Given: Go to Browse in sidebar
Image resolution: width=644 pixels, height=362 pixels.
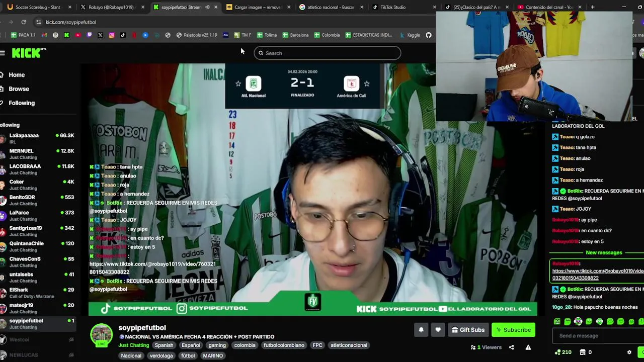Looking at the screenshot, I should click(19, 89).
